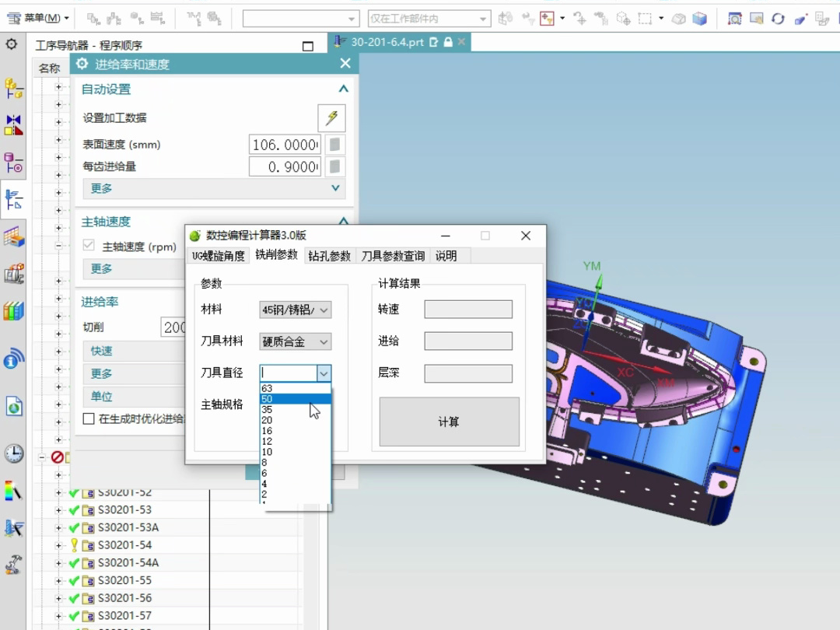Maximize the 工序导航器 panel square icon

point(307,46)
